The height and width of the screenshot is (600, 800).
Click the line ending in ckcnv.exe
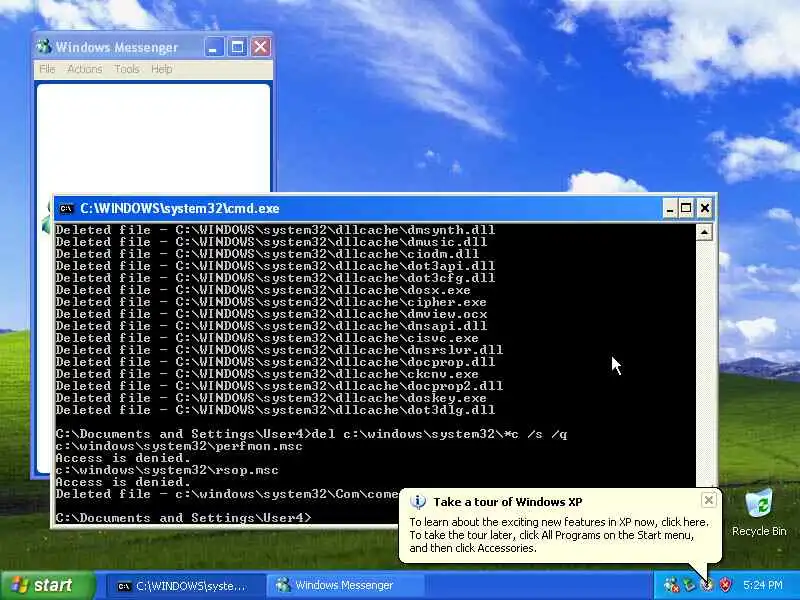(267, 374)
